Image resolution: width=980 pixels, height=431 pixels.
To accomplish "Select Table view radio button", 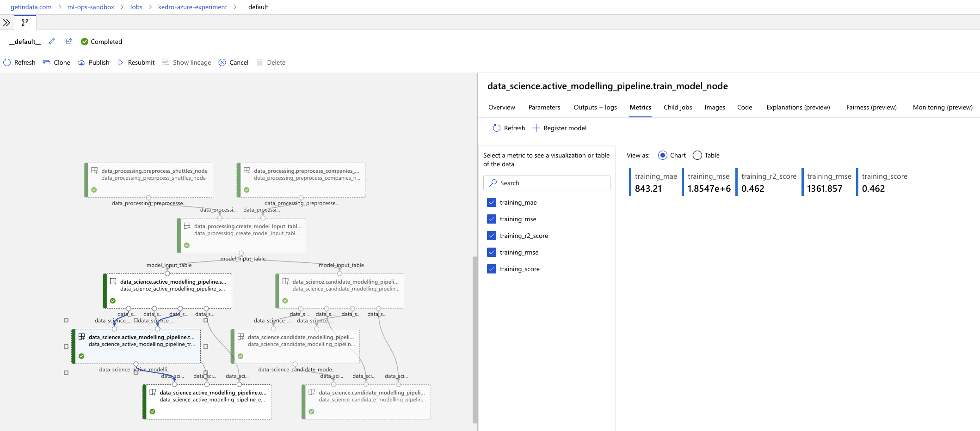I will (x=697, y=155).
